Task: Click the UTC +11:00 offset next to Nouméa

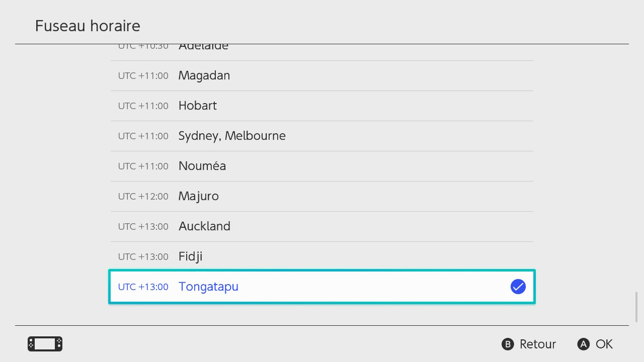Action: pyautogui.click(x=143, y=166)
